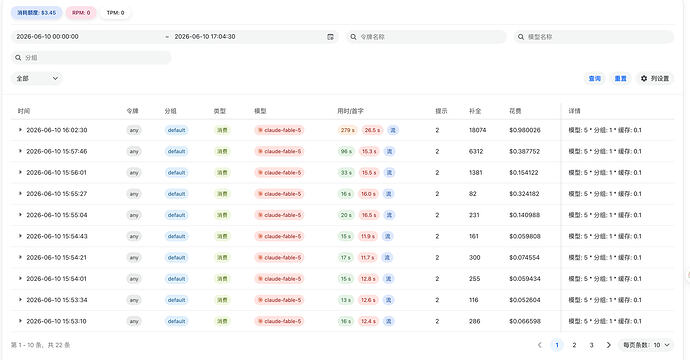The height and width of the screenshot is (360, 690).
Task: Click the 用时/首字 column header
Action: [350, 111]
